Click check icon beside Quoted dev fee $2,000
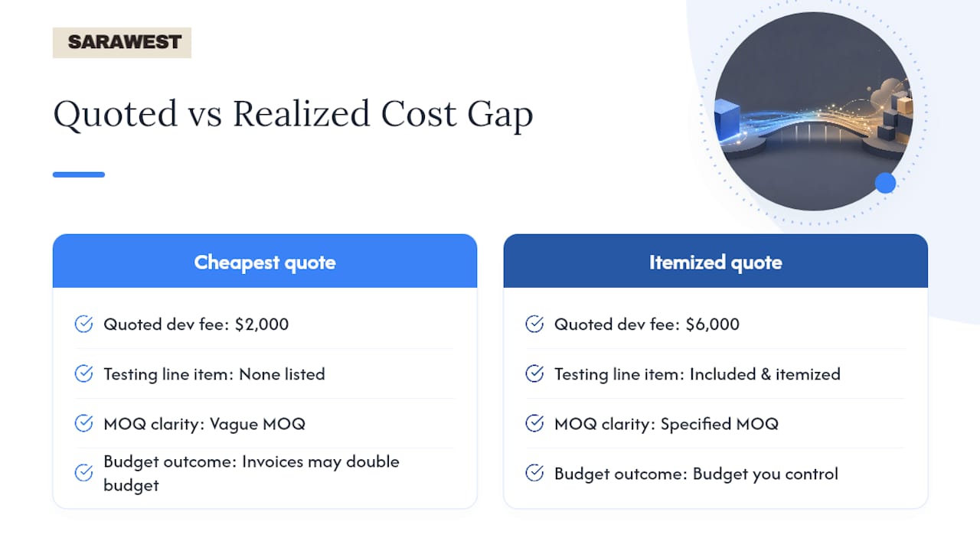Screen dimensions: 980x551 pyautogui.click(x=83, y=324)
